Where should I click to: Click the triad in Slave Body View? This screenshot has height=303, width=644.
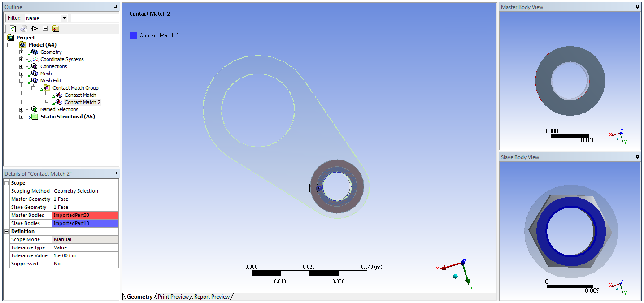[618, 286]
